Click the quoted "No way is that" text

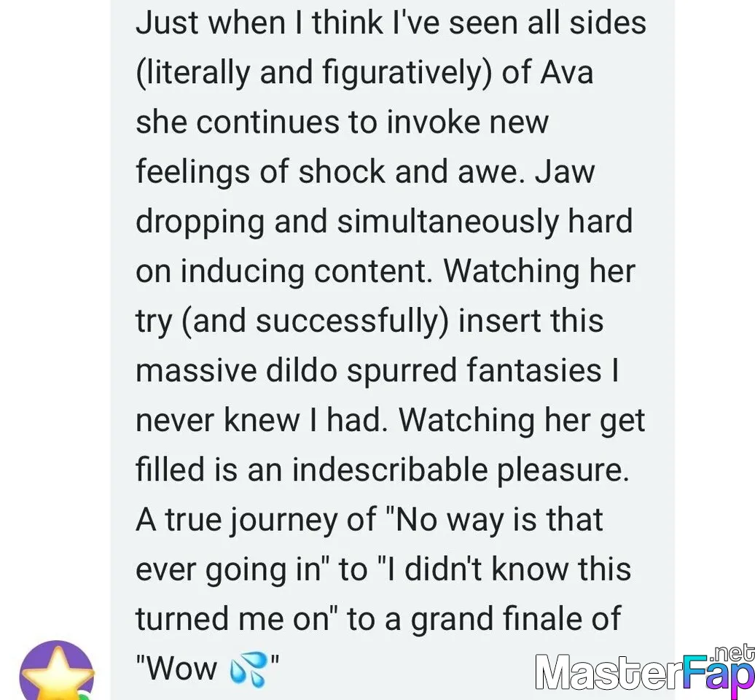tap(495, 521)
